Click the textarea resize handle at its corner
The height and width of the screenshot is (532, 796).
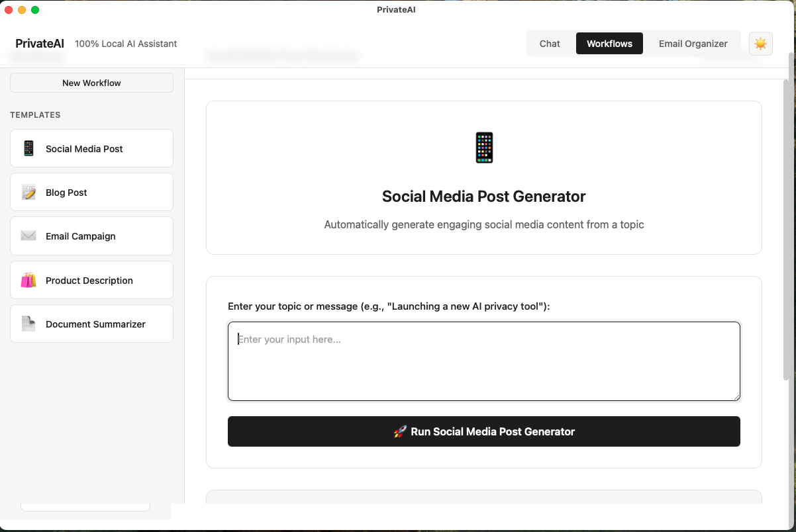click(x=736, y=396)
